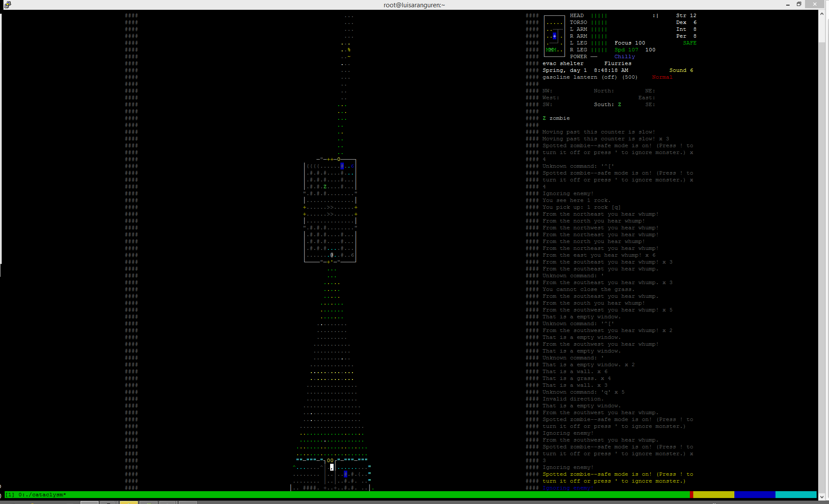Click the @ player character on the map
Viewport: 829px width, 504px height.
(x=332, y=255)
